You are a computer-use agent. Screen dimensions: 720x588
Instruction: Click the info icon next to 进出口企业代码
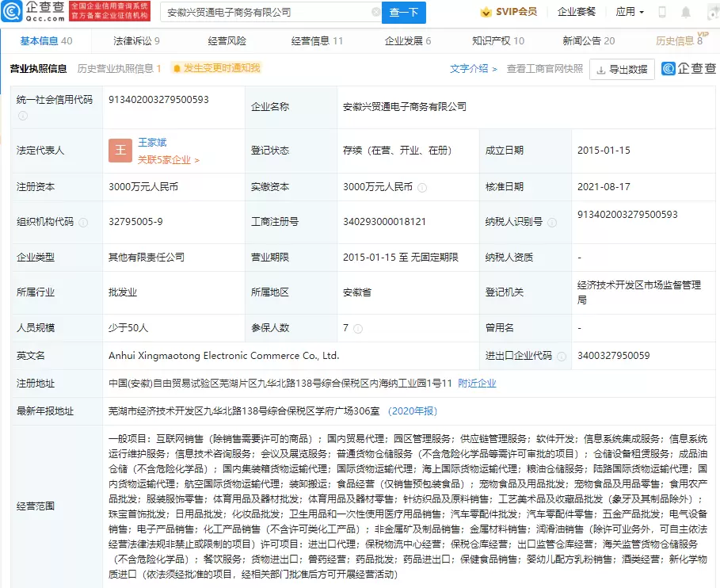559,356
